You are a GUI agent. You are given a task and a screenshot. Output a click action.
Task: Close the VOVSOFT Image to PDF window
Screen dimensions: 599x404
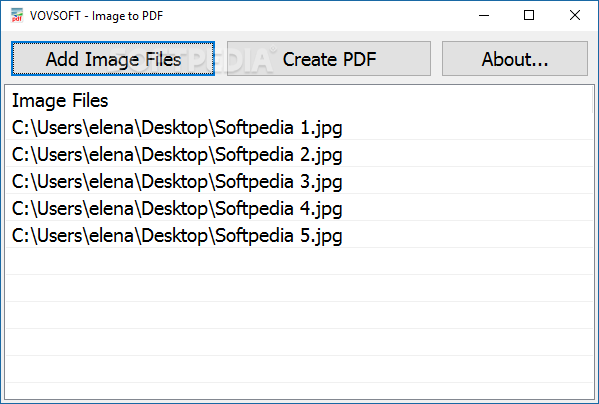pyautogui.click(x=575, y=16)
